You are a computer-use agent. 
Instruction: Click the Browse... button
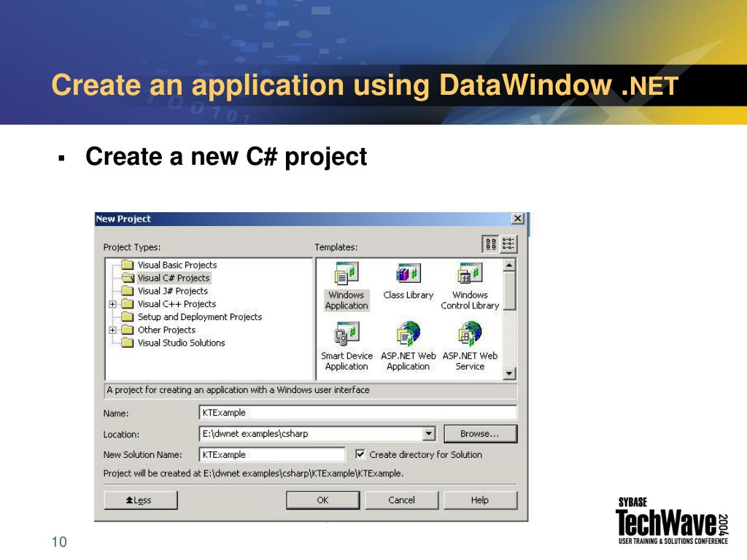[x=480, y=434]
